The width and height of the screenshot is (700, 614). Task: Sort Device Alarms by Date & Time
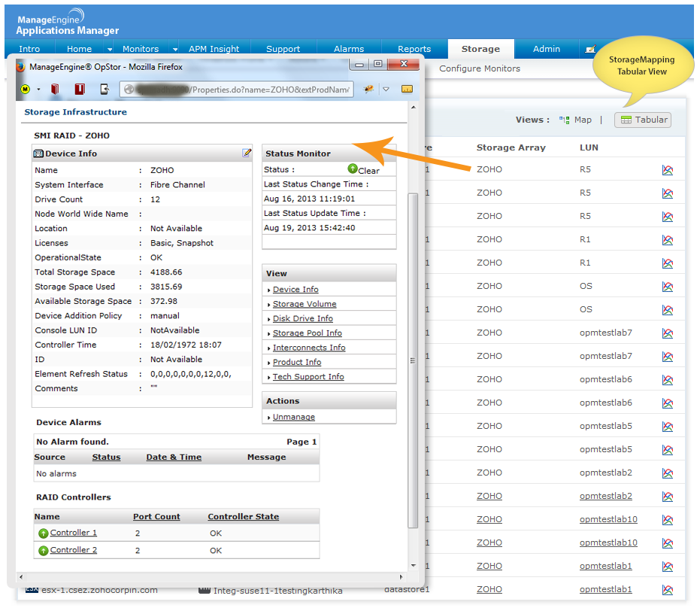pos(174,457)
